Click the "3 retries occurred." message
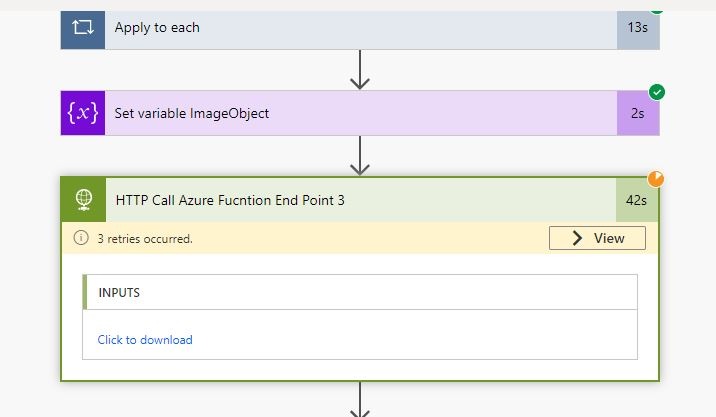 [145, 239]
